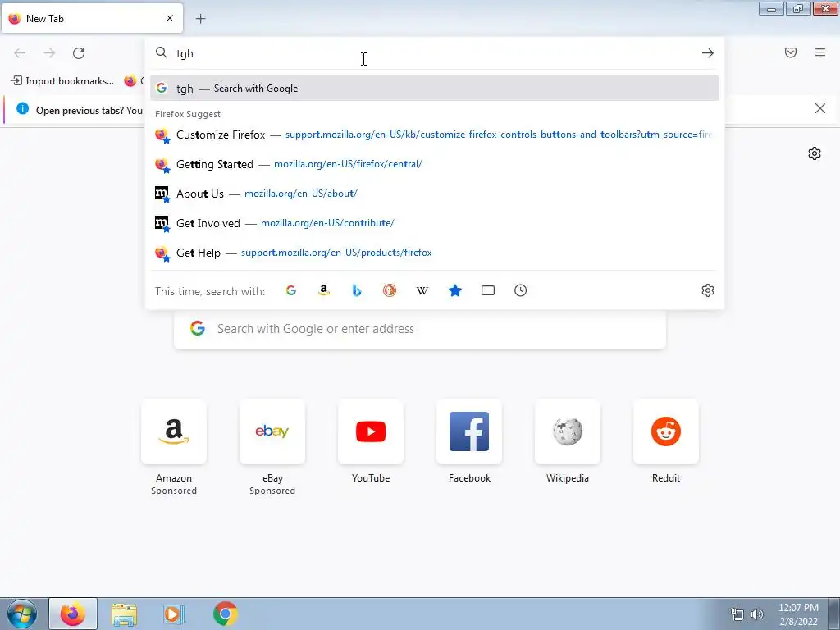
Task: Open search settings gear in dropdown
Action: (x=708, y=290)
